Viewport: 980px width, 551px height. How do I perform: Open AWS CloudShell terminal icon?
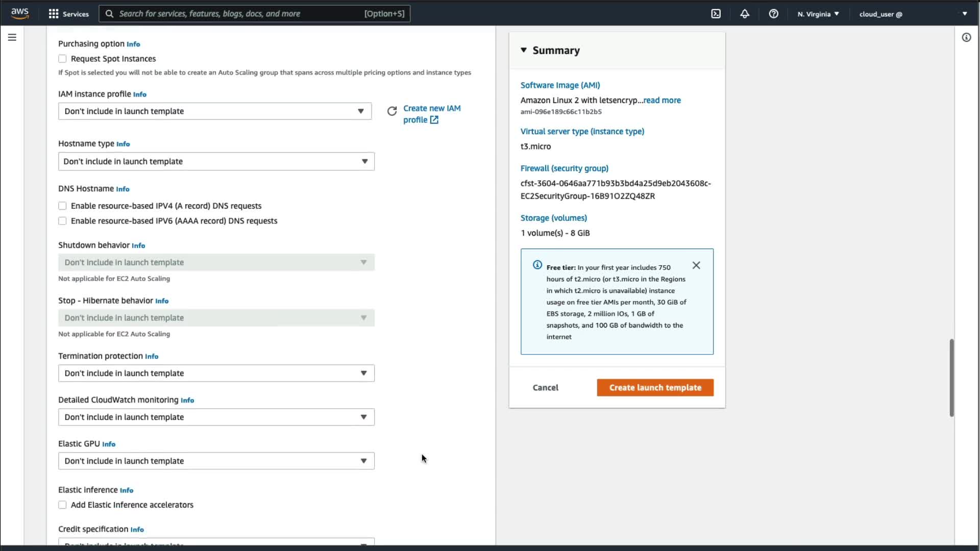click(716, 14)
